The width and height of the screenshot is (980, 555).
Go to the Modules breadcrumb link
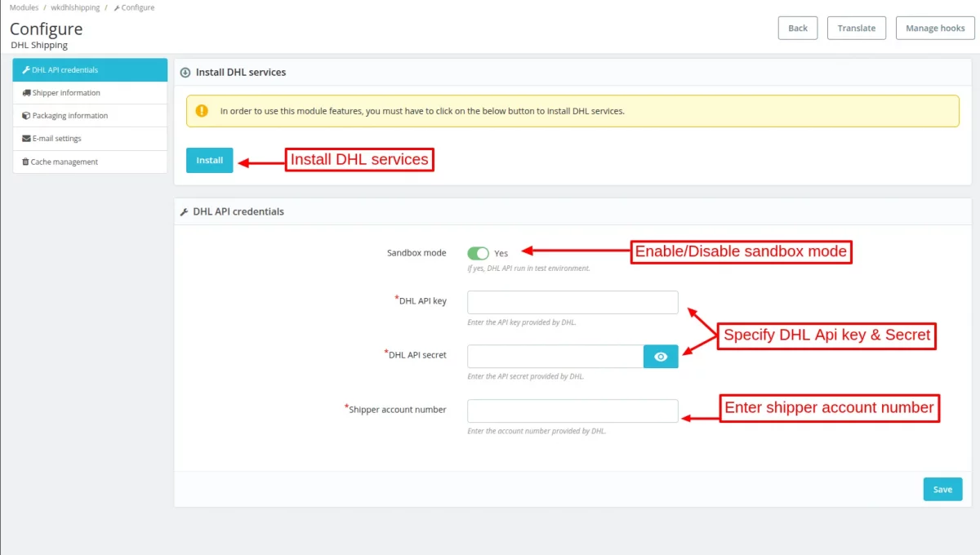click(x=24, y=7)
